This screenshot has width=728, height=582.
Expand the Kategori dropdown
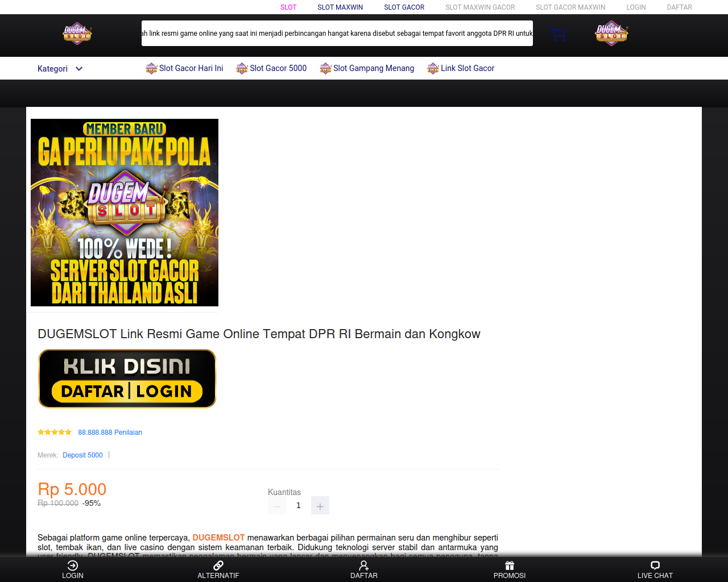[60, 69]
